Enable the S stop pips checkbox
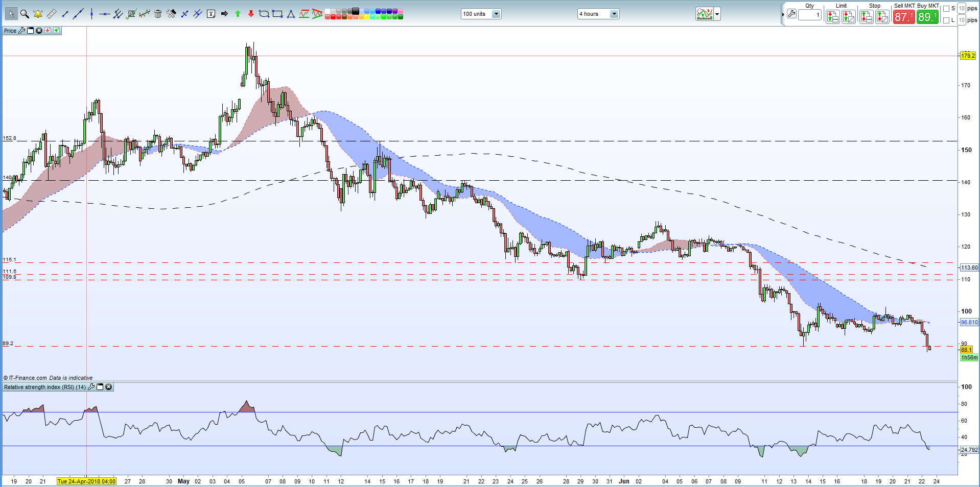Screen dimensions: 980x487 coord(946,9)
